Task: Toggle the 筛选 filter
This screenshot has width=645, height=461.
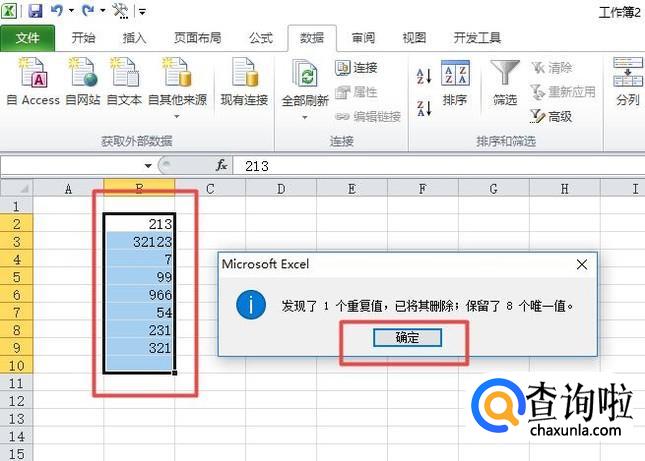Action: point(505,82)
